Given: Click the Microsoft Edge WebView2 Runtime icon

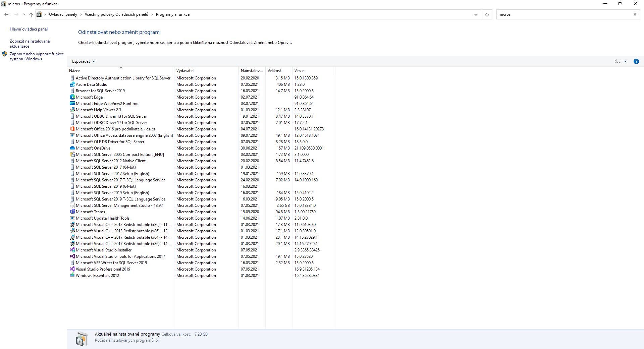Looking at the screenshot, I should (x=72, y=104).
